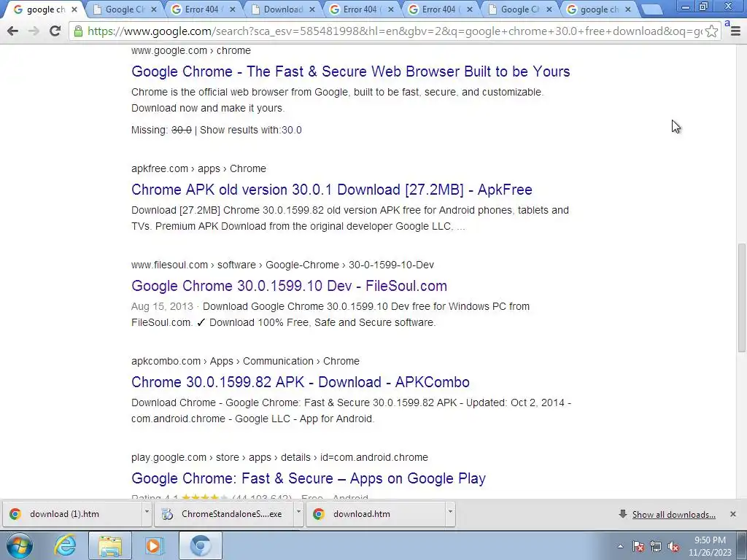Open the Windows Start menu
747x560 pixels.
click(20, 545)
